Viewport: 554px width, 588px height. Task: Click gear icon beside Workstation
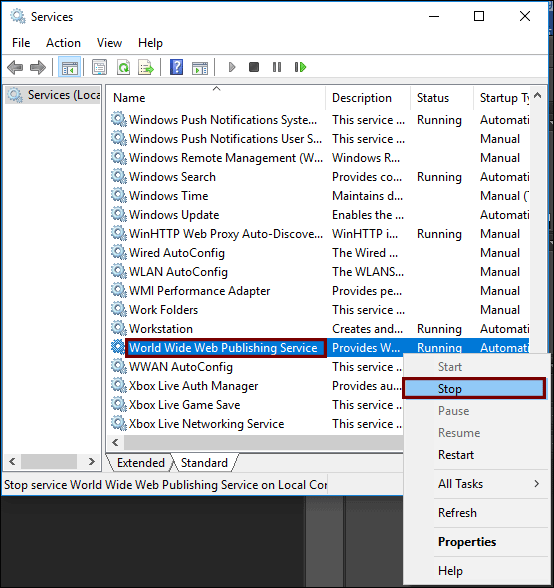point(119,328)
